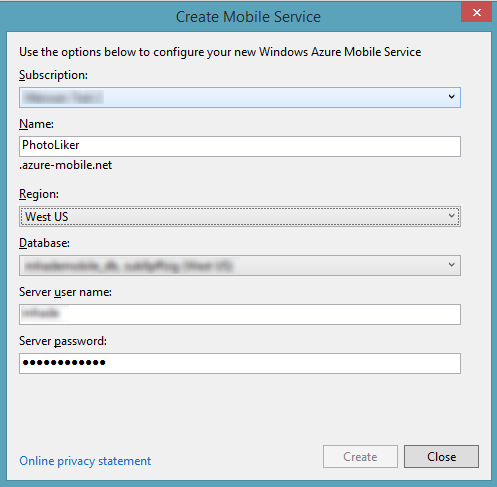Open the Region combo box showing West US

click(240, 216)
